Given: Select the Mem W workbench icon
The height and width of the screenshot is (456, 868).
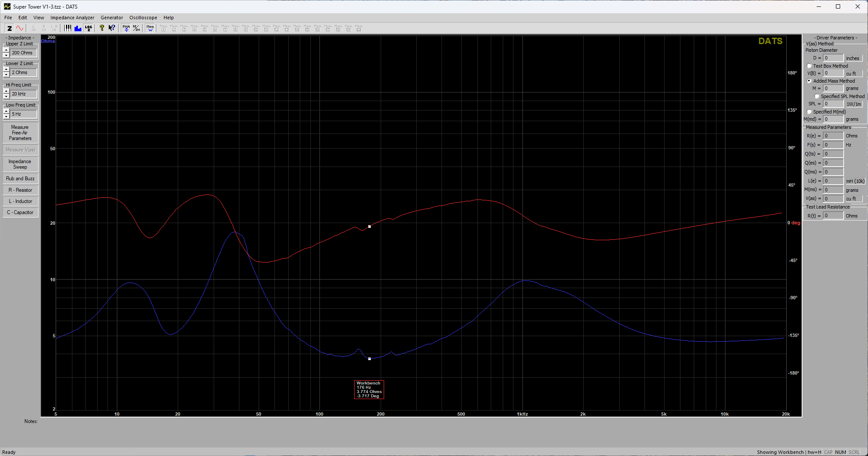Looking at the screenshot, I should tap(150, 28).
